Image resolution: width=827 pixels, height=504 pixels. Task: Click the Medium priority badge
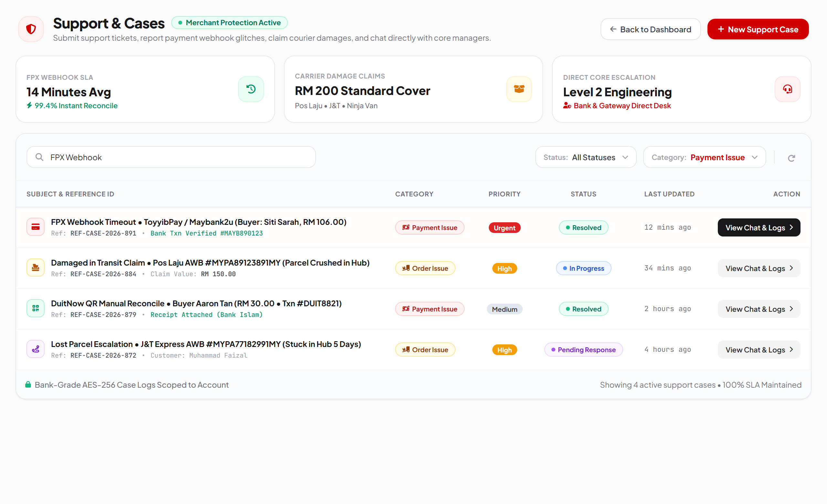click(505, 309)
